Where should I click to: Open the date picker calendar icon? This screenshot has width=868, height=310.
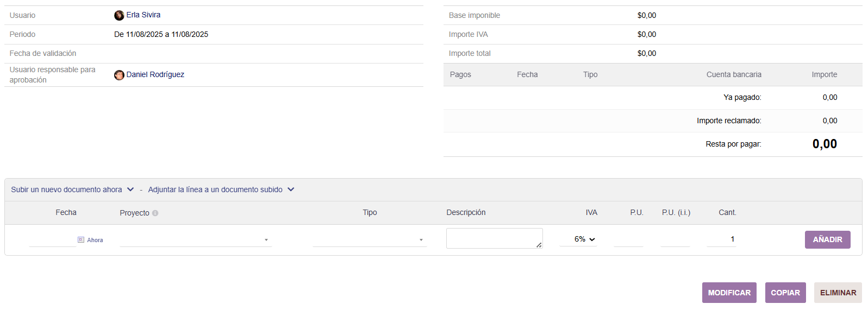coord(81,239)
